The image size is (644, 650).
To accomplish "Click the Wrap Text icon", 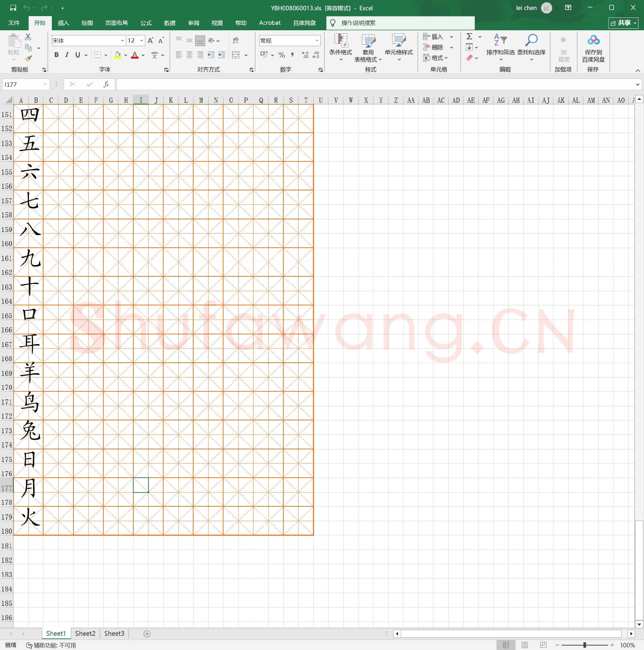I will coord(236,40).
